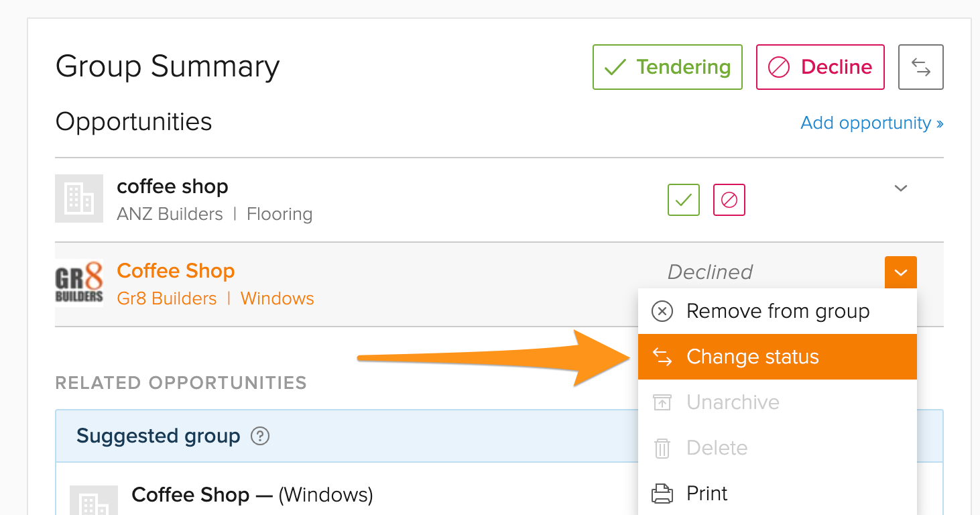This screenshot has width=980, height=515.
Task: Click the question mark help icon by Suggested group
Action: coord(260,437)
